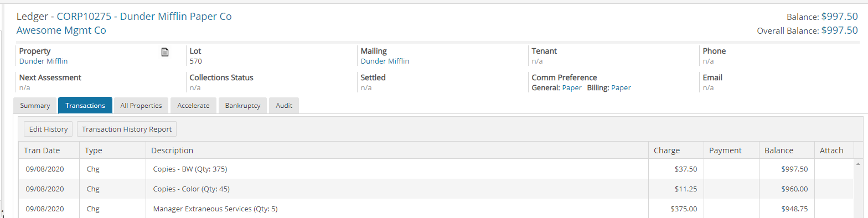
Task: Open the property document icon
Action: (164, 52)
